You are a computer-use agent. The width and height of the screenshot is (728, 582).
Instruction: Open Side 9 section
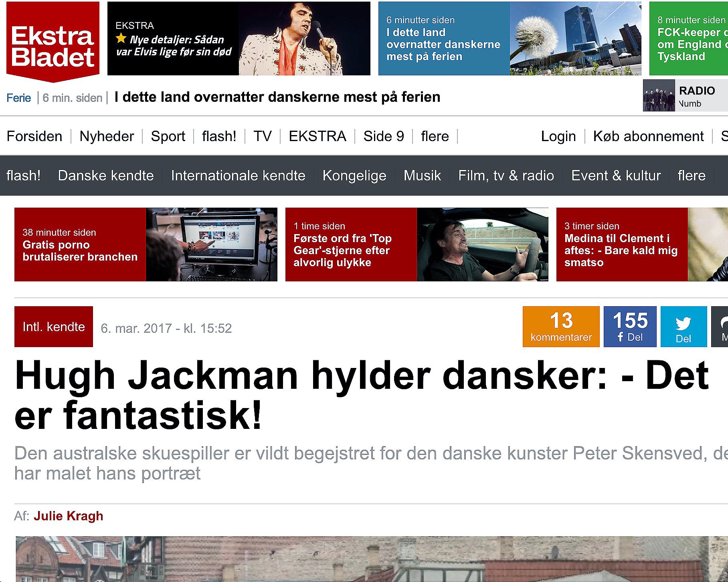[384, 136]
